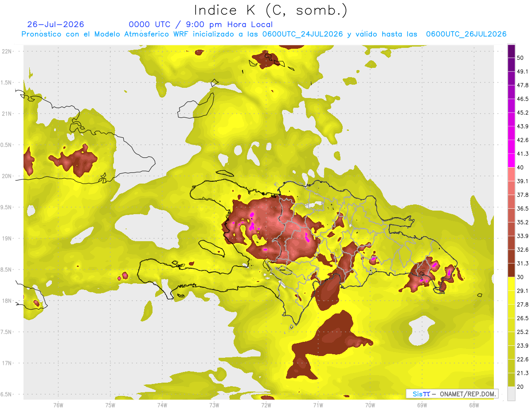Click the colorbar value "20"
This screenshot has width=532, height=411.
[x=520, y=387]
